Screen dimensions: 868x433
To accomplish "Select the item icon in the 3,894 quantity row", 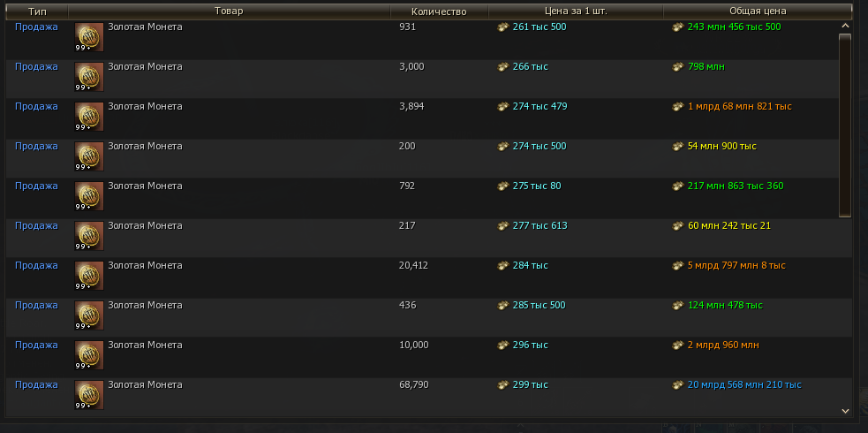I will [89, 117].
